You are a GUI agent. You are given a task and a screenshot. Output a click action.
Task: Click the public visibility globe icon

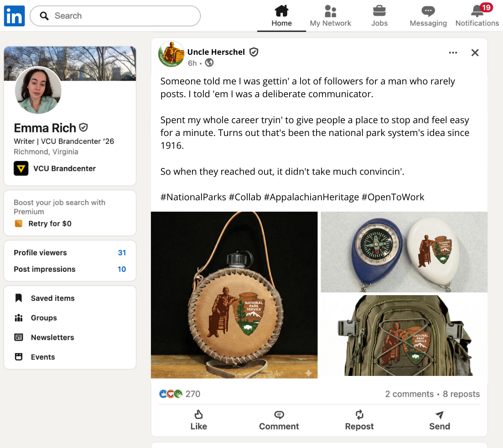(209, 63)
